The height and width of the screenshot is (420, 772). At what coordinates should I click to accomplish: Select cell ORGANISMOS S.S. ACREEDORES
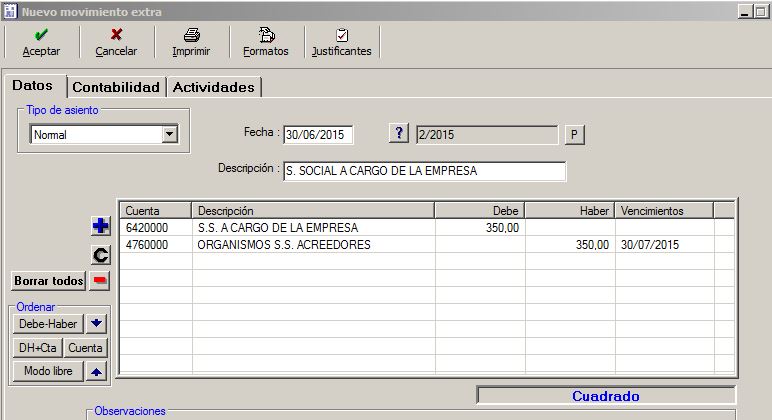pyautogui.click(x=313, y=245)
